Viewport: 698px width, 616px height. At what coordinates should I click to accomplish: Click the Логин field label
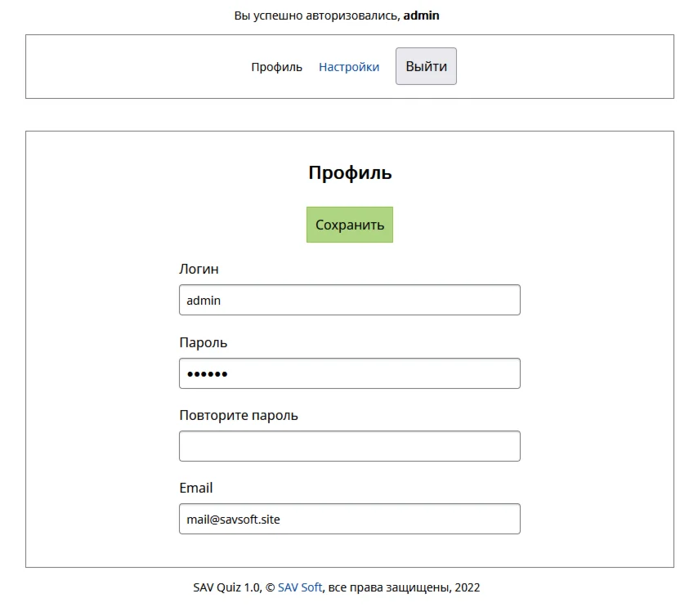199,269
